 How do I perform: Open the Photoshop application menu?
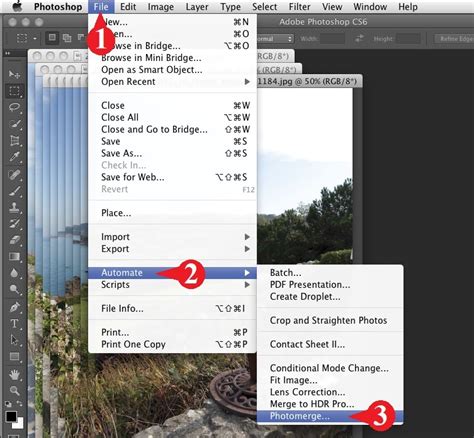(58, 7)
